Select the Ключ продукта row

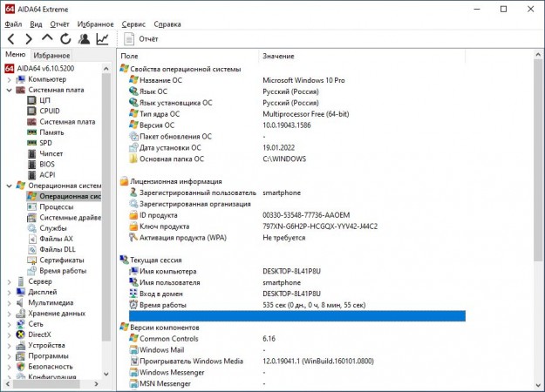pos(167,226)
